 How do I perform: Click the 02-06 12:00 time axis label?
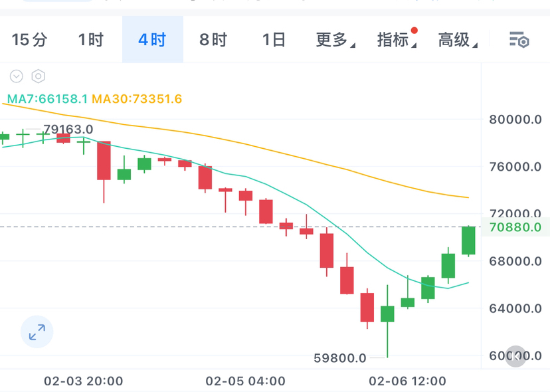point(407,381)
